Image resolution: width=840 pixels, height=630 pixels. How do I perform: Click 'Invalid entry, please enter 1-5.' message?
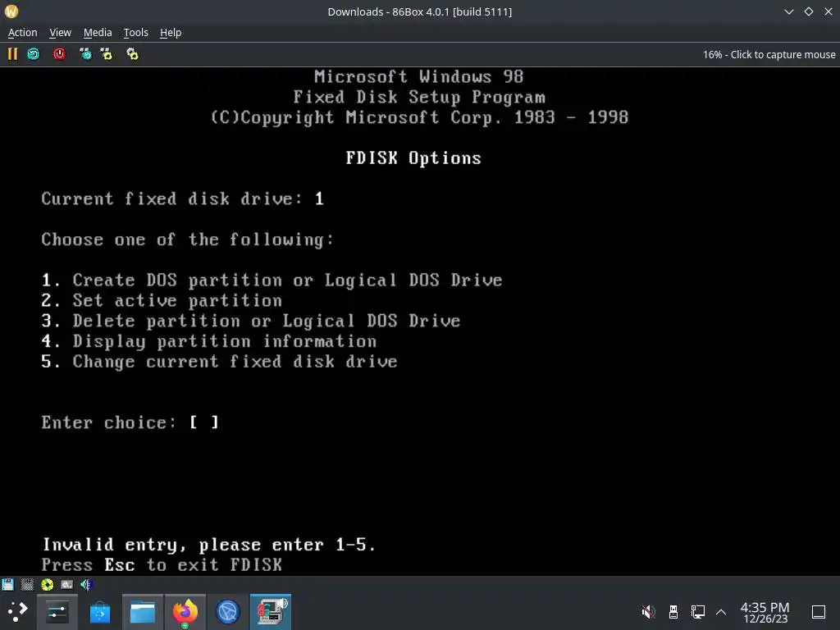(209, 545)
